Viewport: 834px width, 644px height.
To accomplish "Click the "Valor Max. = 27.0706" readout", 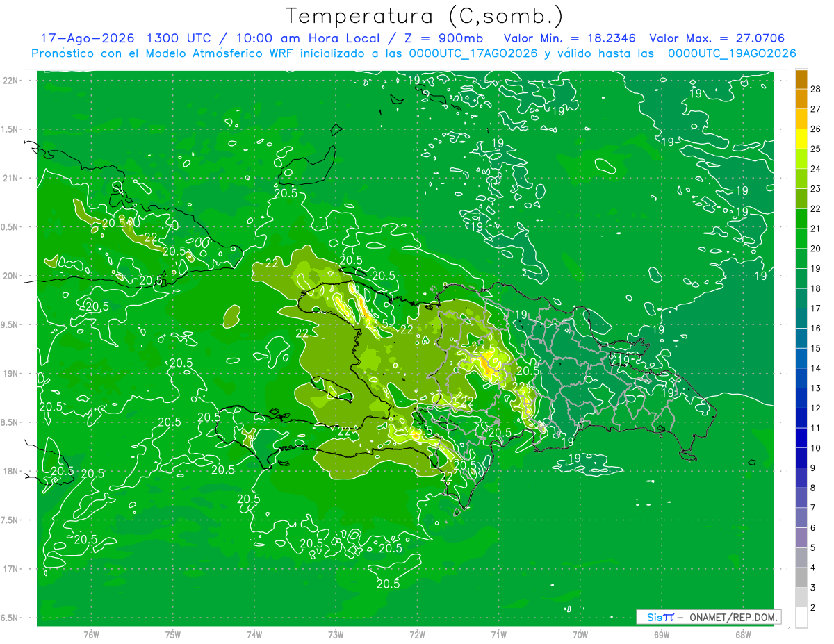I will pos(717,38).
